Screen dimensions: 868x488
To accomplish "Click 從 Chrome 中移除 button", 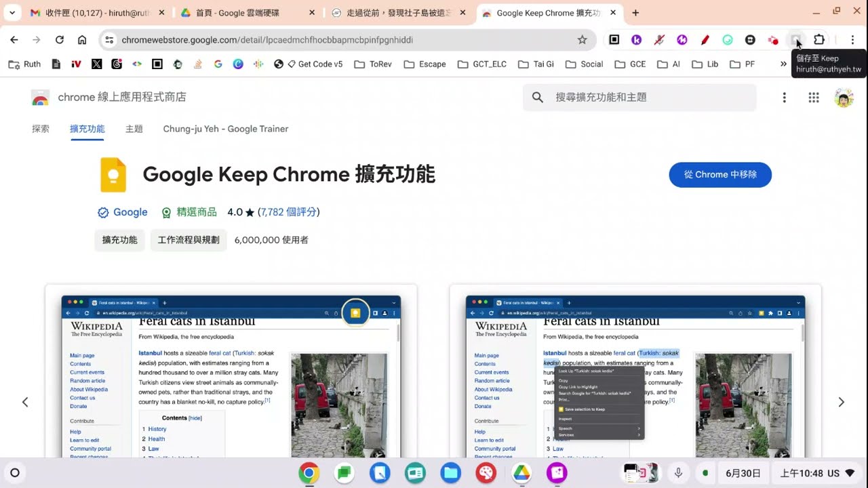I will (x=720, y=175).
